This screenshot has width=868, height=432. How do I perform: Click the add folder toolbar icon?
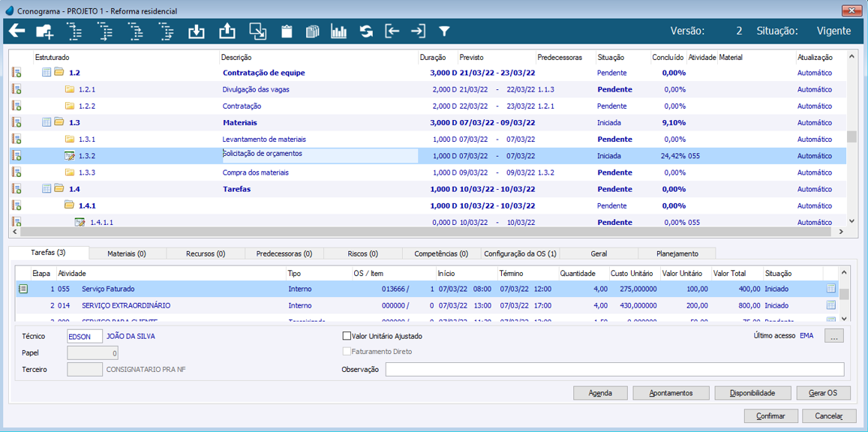(x=45, y=31)
